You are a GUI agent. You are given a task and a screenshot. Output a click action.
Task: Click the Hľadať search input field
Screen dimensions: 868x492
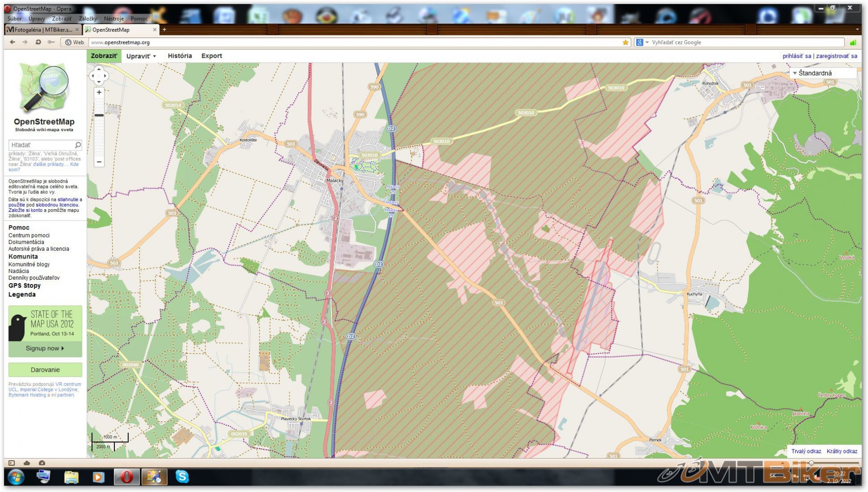click(42, 145)
